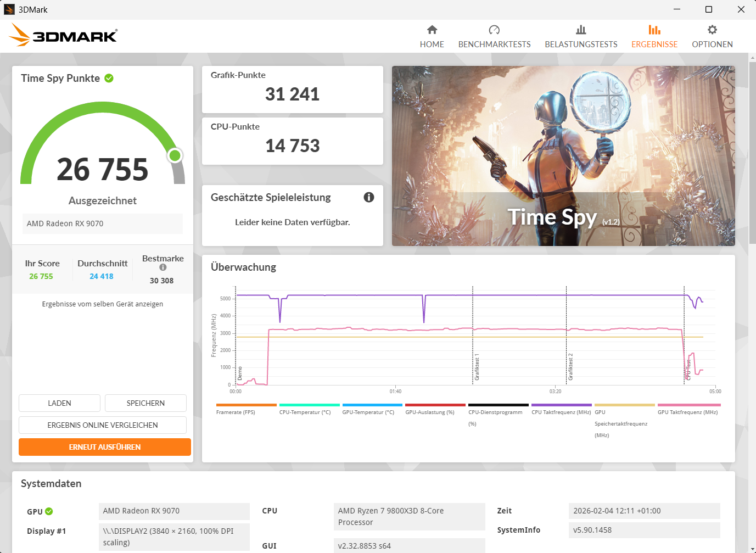
Task: Click the green score marker on the gauge
Action: (175, 155)
